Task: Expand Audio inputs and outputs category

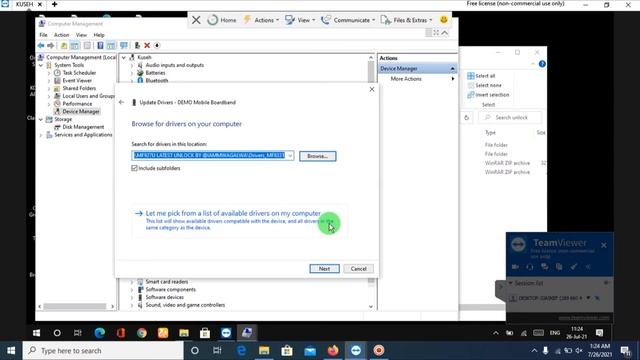Action: click(132, 65)
